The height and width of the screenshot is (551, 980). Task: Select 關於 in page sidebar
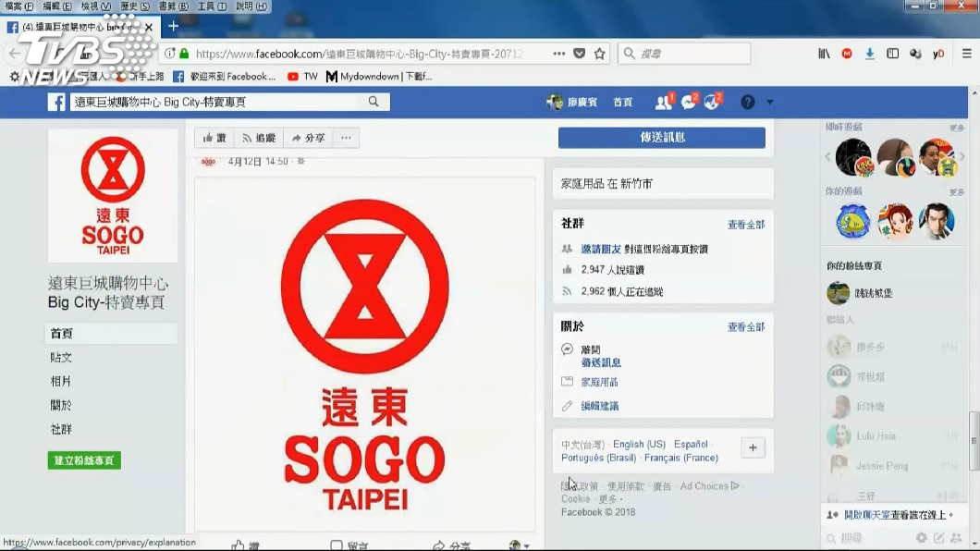pos(61,405)
